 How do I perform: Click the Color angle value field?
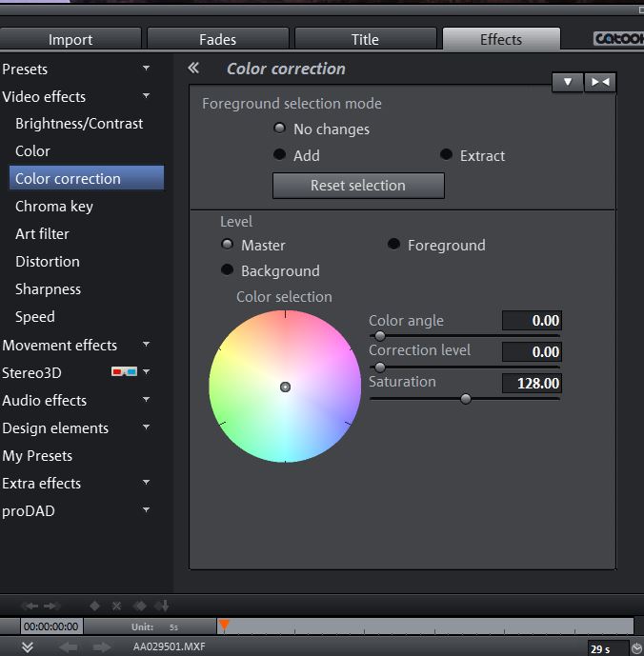click(532, 321)
